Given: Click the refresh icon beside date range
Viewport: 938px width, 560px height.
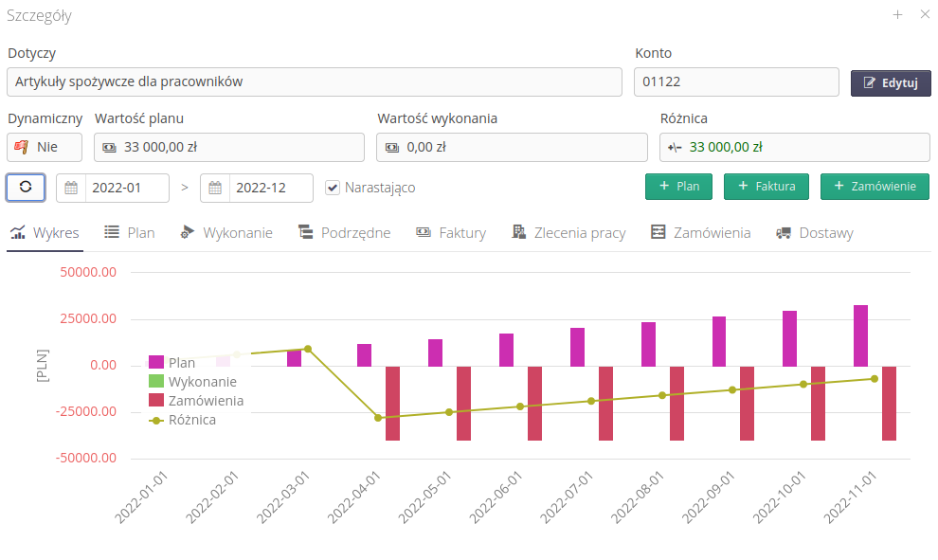Looking at the screenshot, I should pyautogui.click(x=26, y=187).
